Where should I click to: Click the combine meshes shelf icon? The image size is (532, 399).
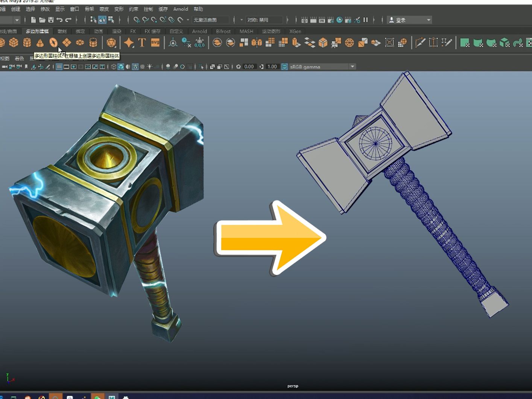click(217, 43)
